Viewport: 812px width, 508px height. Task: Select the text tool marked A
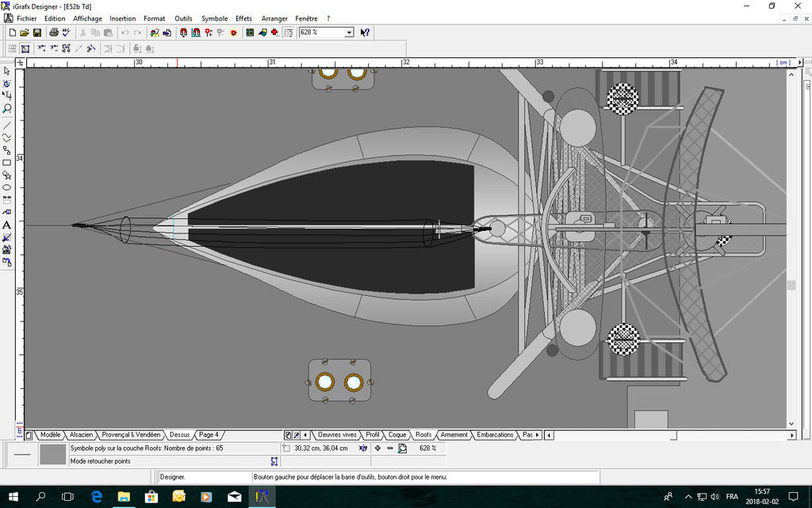[6, 225]
